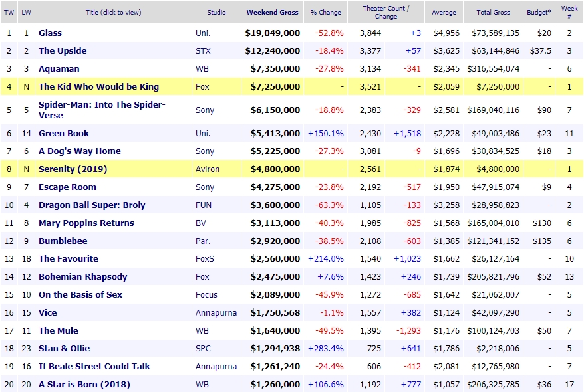Select the $19,049,000 weekend gross for Glass
584x392 pixels.
coord(273,33)
